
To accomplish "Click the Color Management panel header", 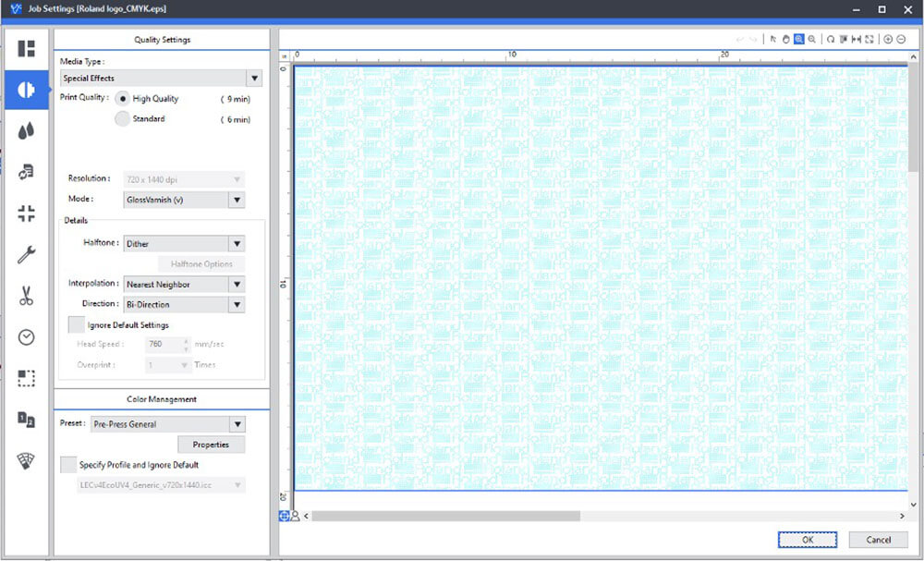I will tap(162, 399).
